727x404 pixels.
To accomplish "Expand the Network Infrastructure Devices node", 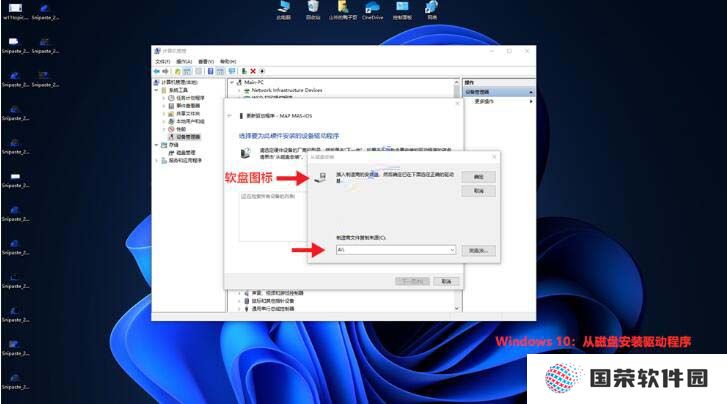I will (x=239, y=90).
